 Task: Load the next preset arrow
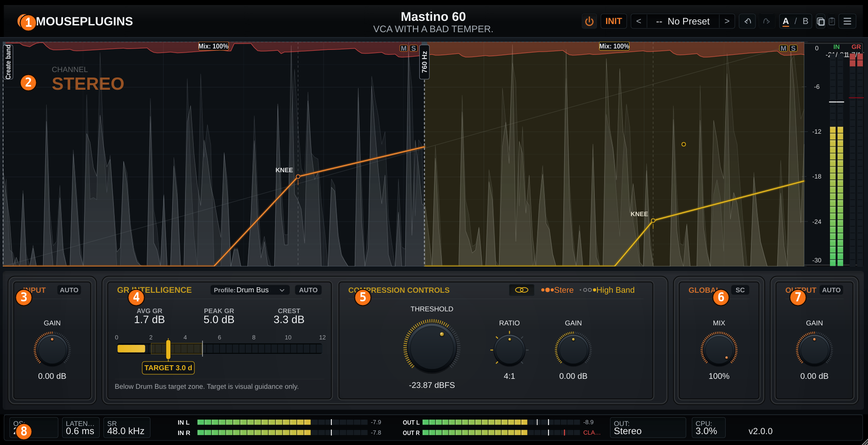point(727,21)
